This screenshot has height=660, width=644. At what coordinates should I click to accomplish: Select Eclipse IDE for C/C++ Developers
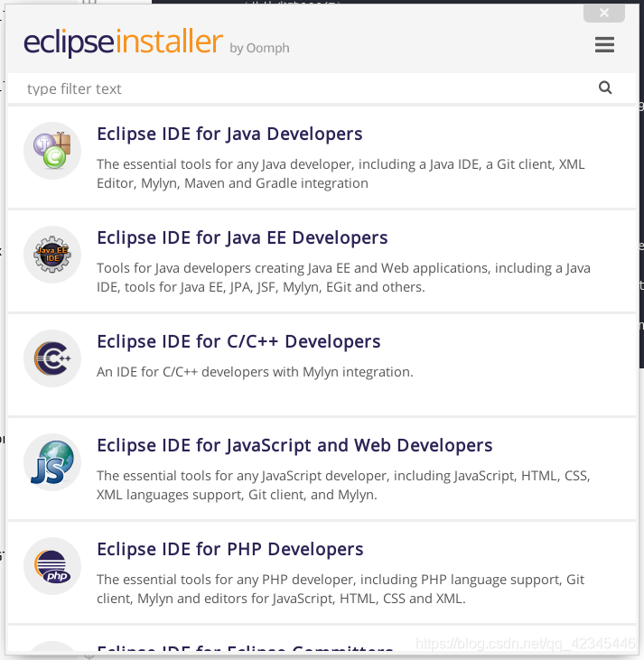pos(238,341)
